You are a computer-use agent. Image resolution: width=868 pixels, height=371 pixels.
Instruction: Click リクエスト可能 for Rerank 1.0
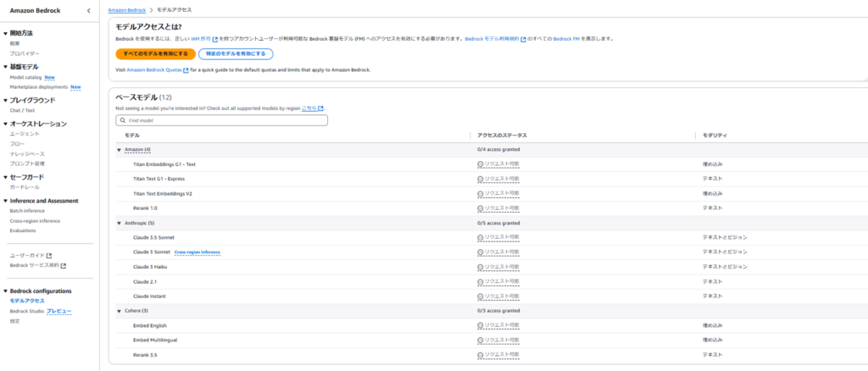[x=502, y=208]
